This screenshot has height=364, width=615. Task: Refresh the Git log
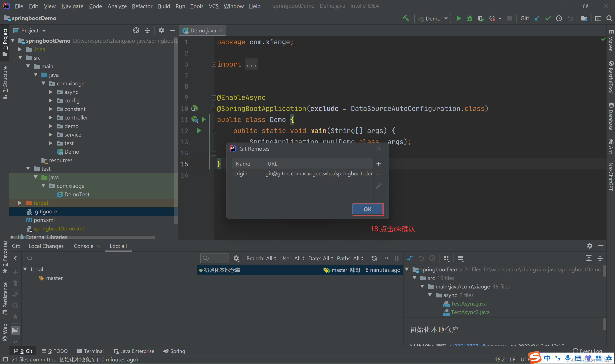[x=374, y=258]
